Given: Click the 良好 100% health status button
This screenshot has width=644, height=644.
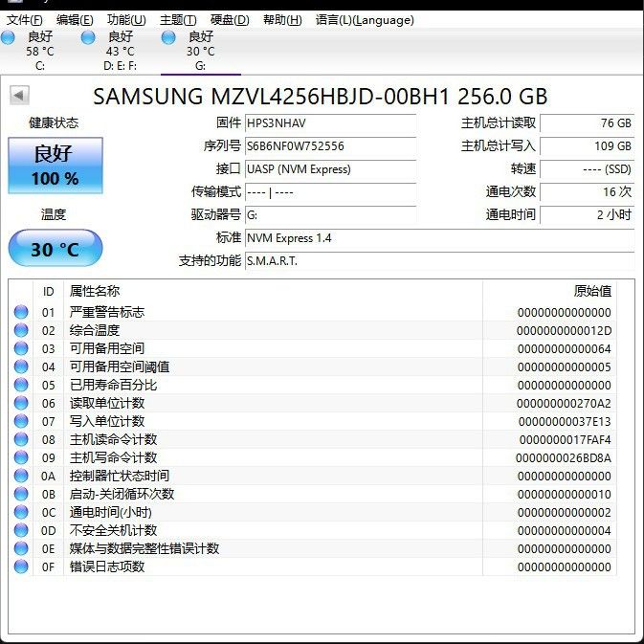Looking at the screenshot, I should click(x=55, y=166).
